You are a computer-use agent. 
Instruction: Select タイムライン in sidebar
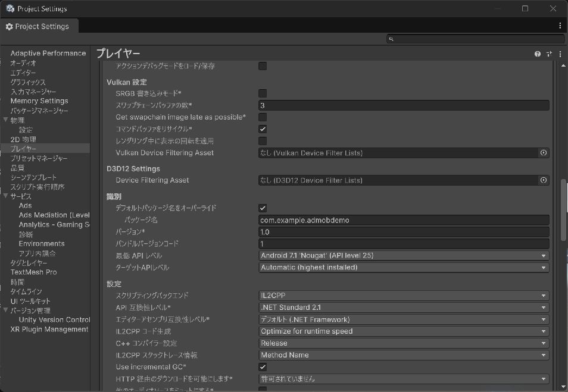coord(26,291)
